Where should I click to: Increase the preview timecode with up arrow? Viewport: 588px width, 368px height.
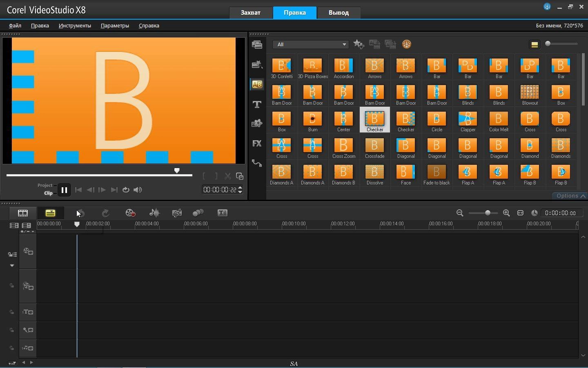click(240, 187)
